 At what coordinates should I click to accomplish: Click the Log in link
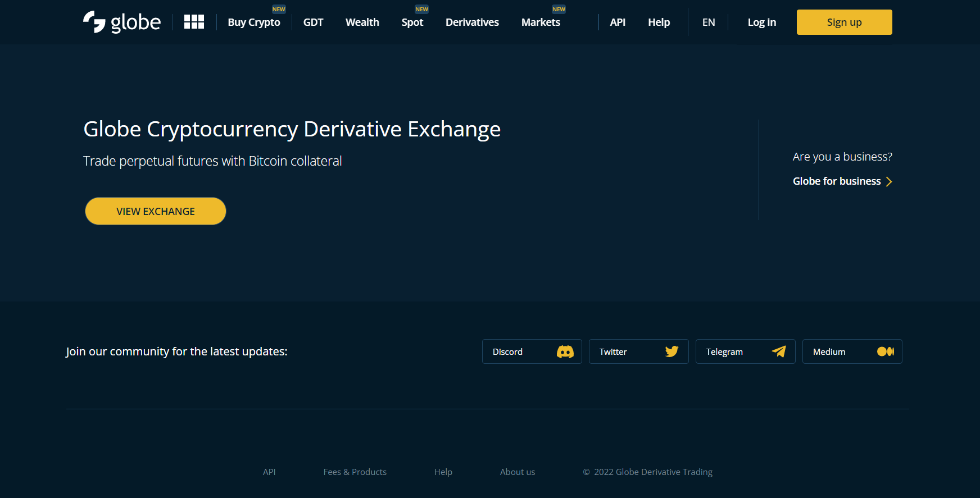[x=761, y=22]
